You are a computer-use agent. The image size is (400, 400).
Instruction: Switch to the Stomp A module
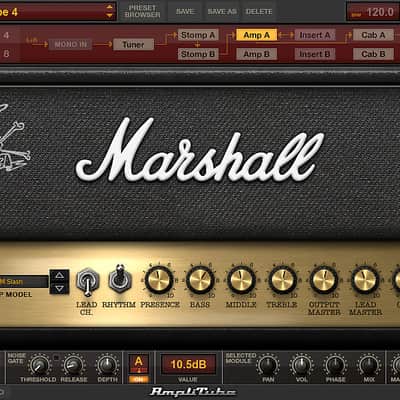pos(198,35)
